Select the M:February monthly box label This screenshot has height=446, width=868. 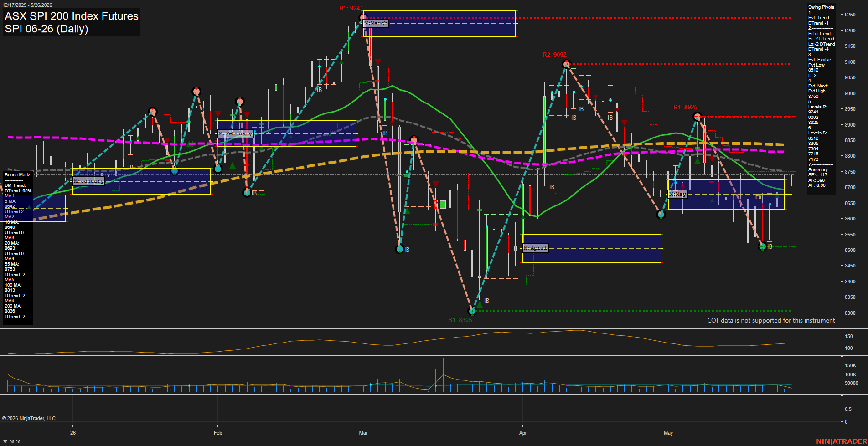[x=235, y=133]
